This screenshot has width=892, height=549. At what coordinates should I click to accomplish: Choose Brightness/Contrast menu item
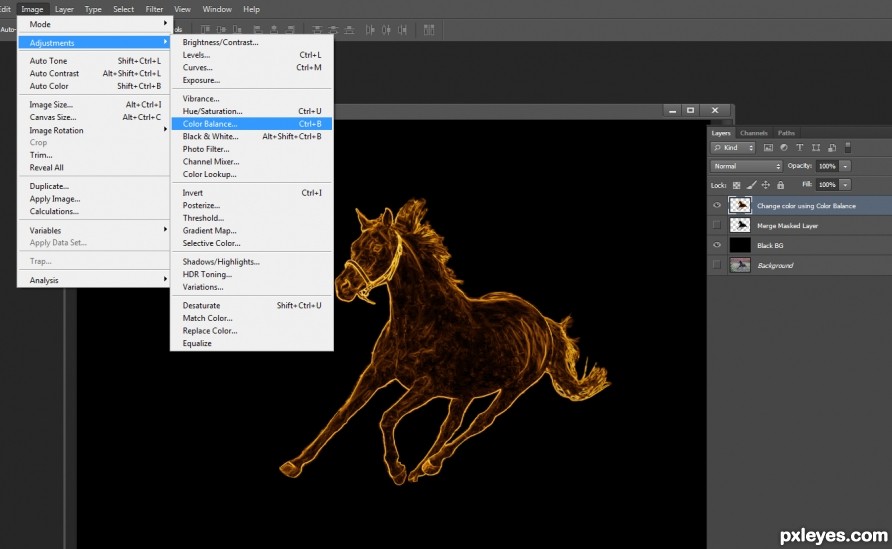click(x=251, y=42)
